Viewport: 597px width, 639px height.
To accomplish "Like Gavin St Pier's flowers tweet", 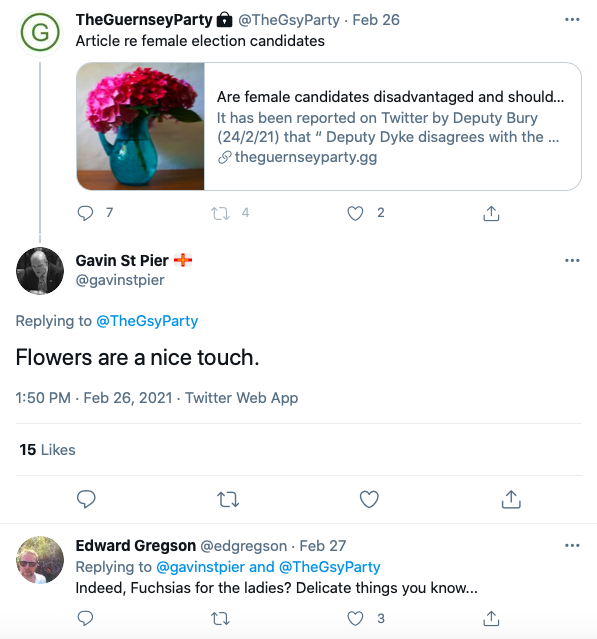I will pyautogui.click(x=369, y=499).
